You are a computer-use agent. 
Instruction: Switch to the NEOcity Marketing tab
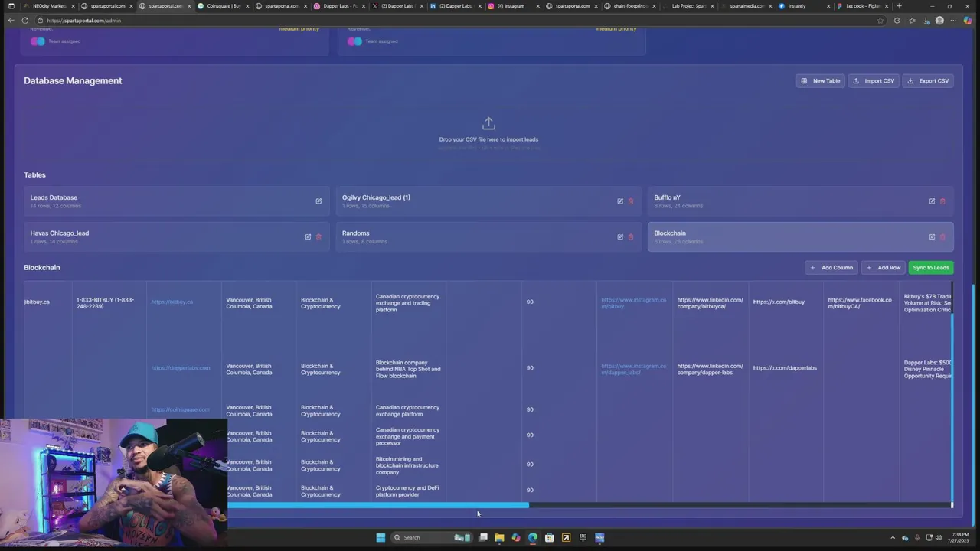(x=48, y=6)
